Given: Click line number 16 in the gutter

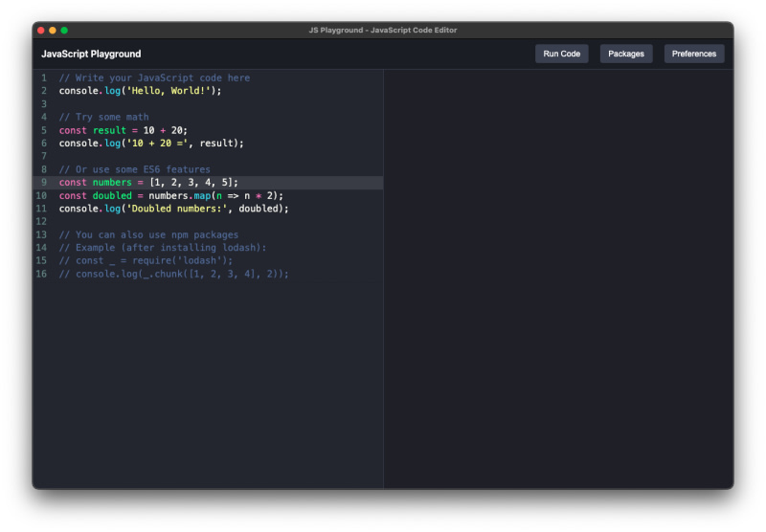Looking at the screenshot, I should (42, 274).
